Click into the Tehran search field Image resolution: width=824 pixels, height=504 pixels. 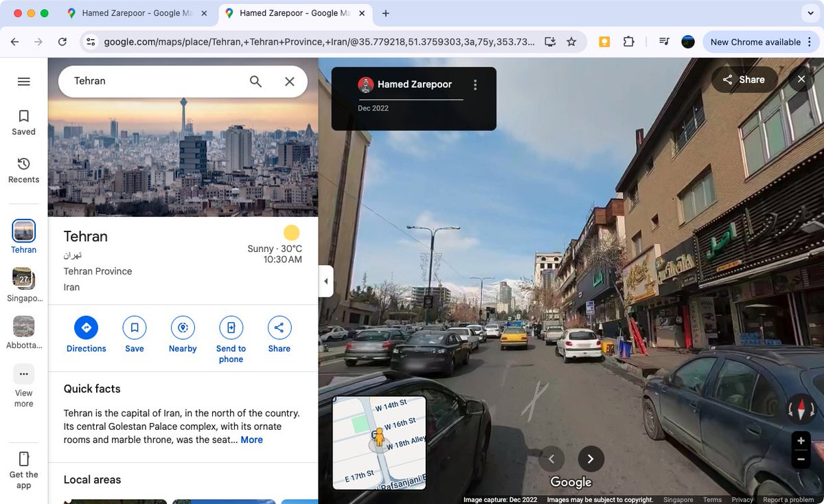click(154, 81)
